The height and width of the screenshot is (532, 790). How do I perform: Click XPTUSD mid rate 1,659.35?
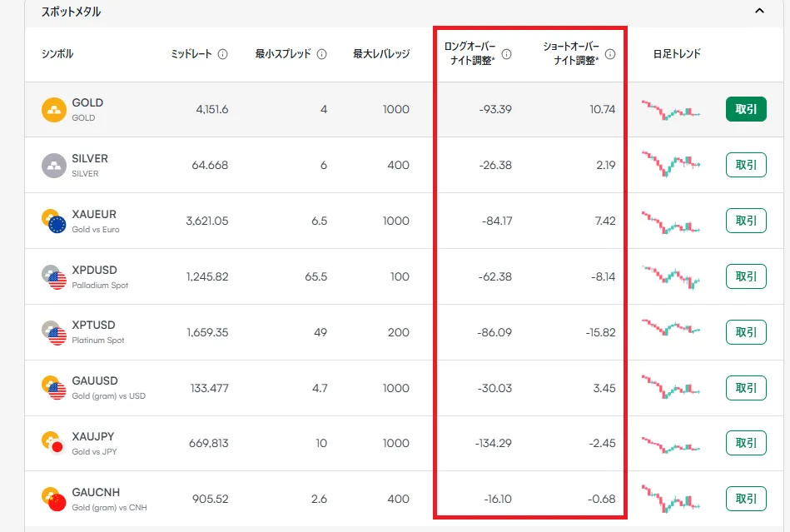pyautogui.click(x=207, y=332)
